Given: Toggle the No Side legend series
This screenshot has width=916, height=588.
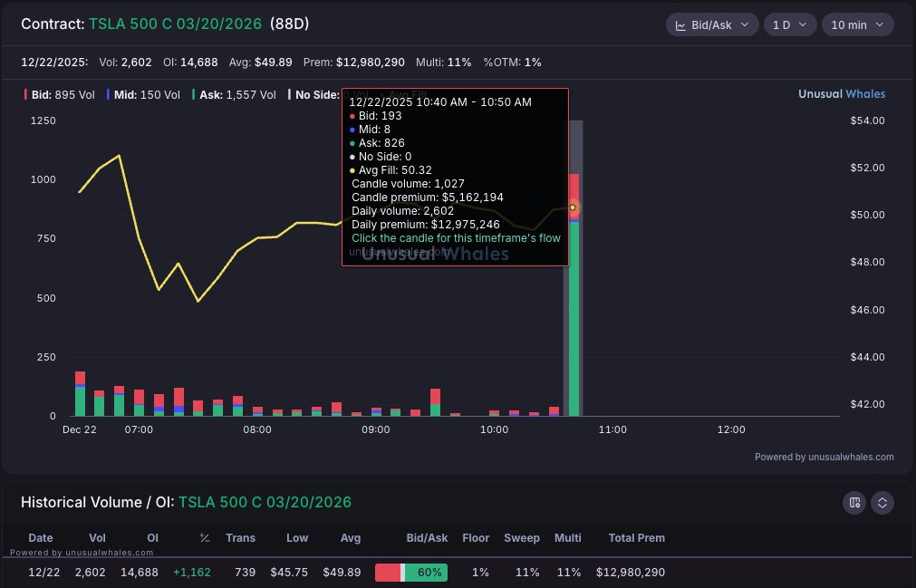Looking at the screenshot, I should (x=314, y=94).
